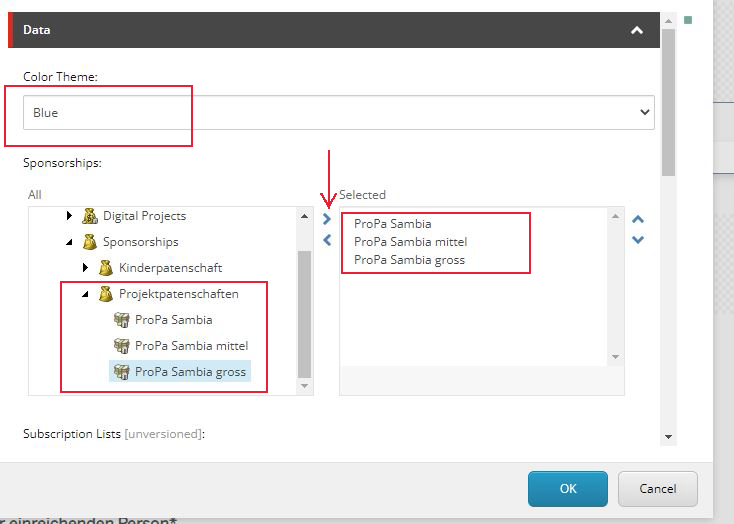Select Kinderpatenschaft in the All tree
734x524 pixels.
[170, 268]
